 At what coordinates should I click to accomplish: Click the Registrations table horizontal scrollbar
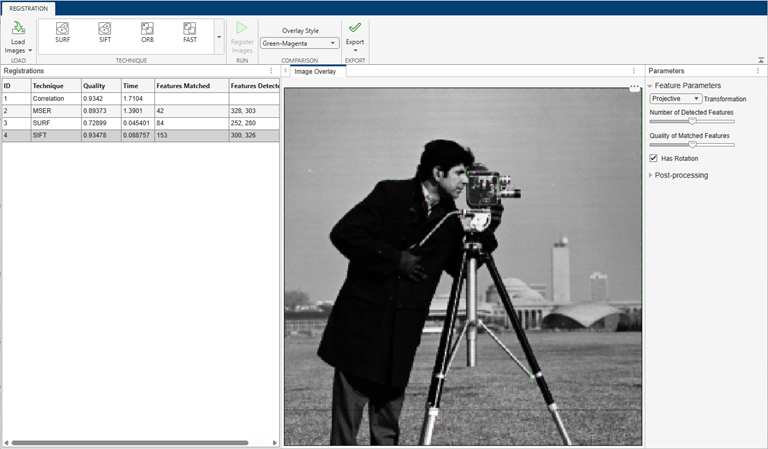click(x=130, y=443)
